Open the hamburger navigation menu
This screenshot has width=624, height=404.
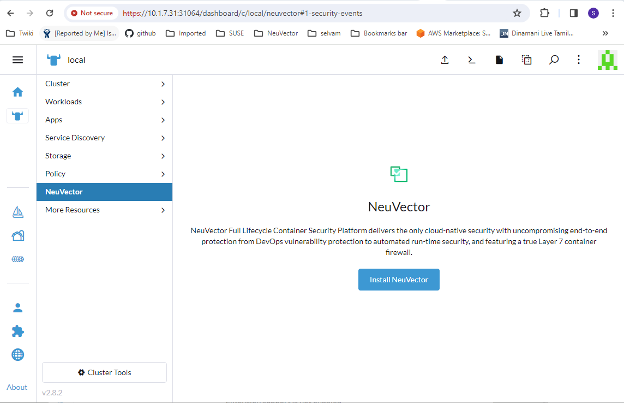[17, 60]
